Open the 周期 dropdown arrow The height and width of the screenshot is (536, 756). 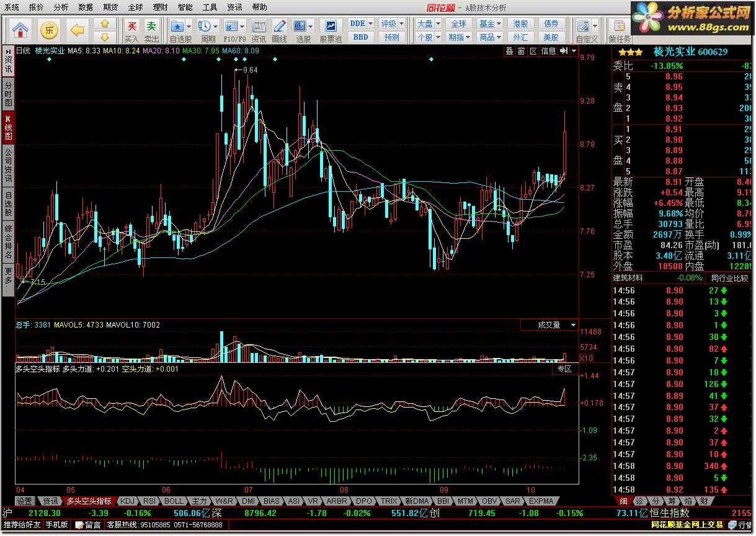point(216,26)
